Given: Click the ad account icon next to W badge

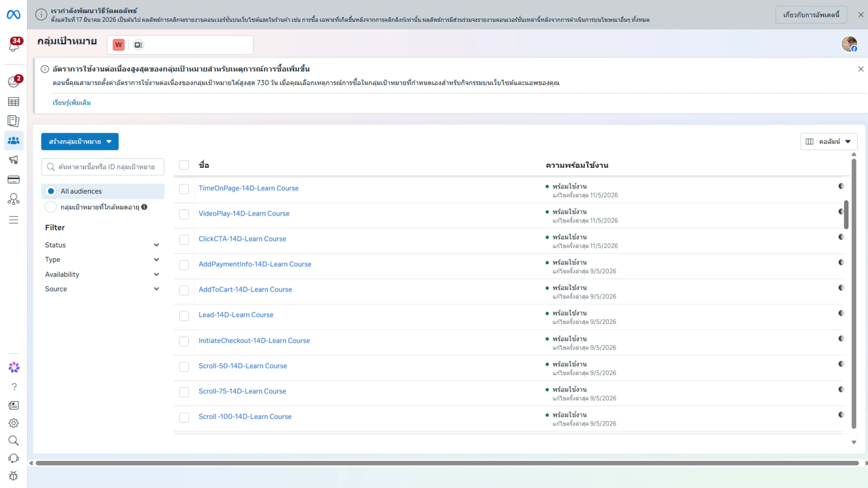Looking at the screenshot, I should (x=138, y=45).
